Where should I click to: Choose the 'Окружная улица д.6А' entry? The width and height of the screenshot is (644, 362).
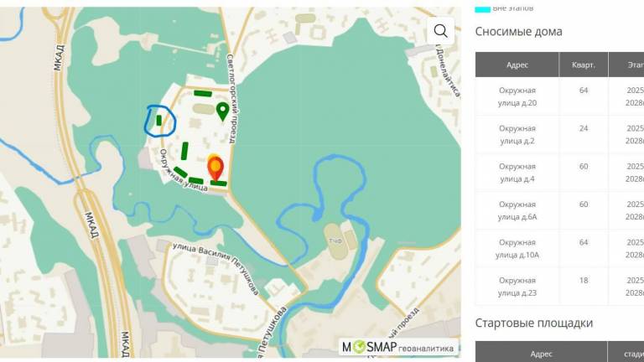click(x=517, y=210)
